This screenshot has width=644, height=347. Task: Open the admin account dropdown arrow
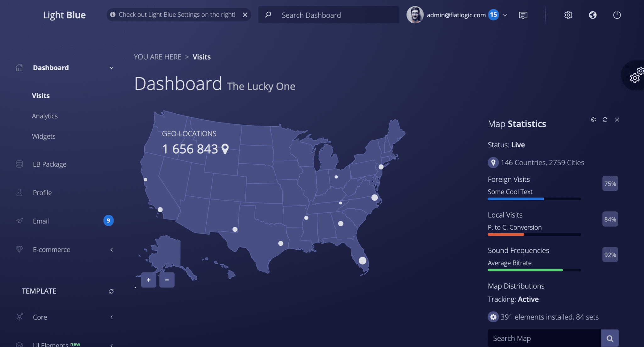(x=505, y=15)
